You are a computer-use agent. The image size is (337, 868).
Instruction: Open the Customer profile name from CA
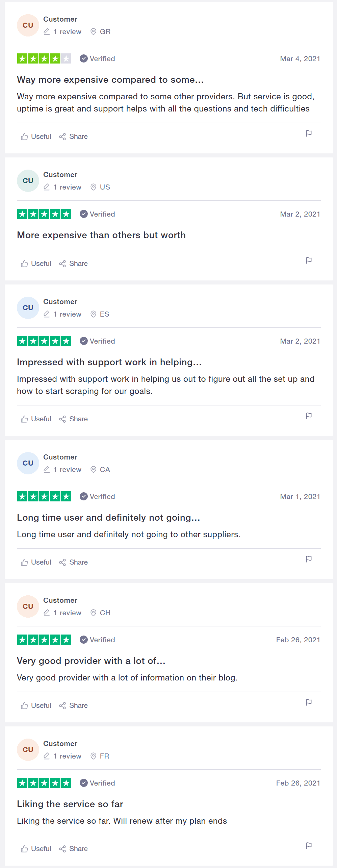(x=60, y=457)
